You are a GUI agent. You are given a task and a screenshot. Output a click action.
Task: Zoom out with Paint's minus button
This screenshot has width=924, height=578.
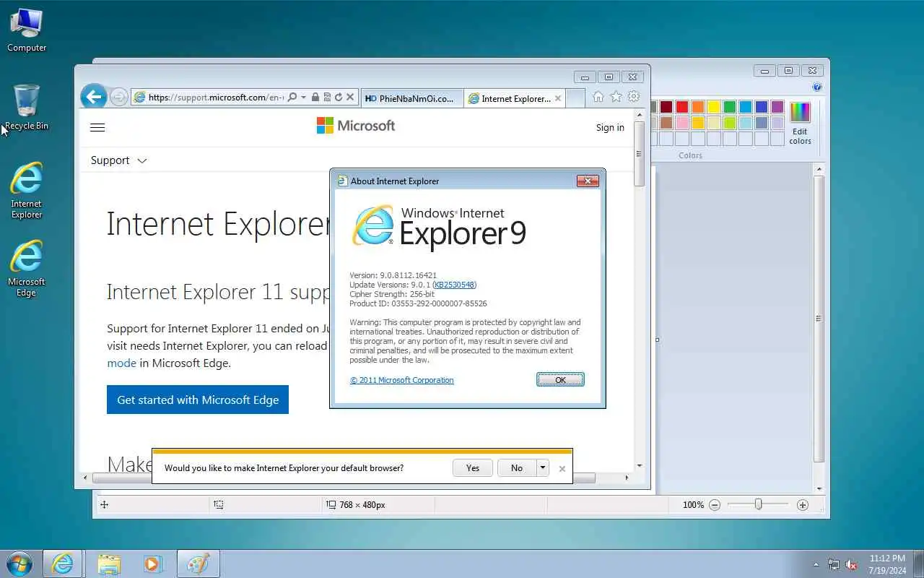(715, 505)
